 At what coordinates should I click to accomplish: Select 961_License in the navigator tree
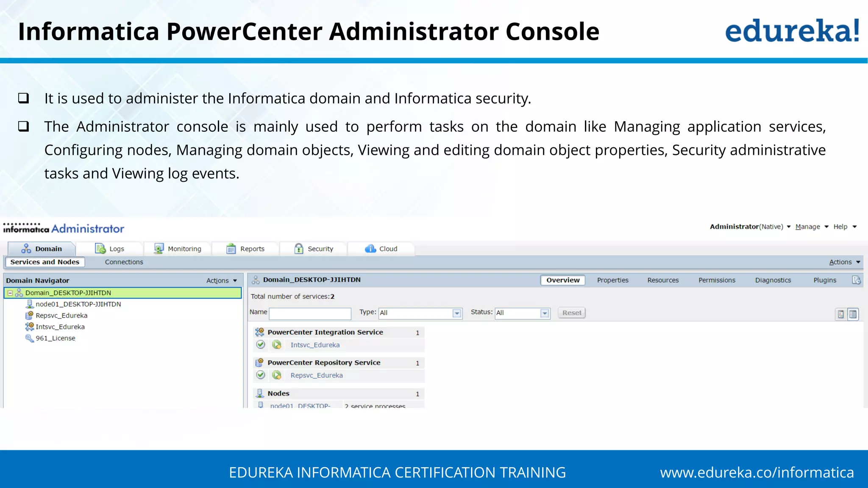(x=56, y=338)
